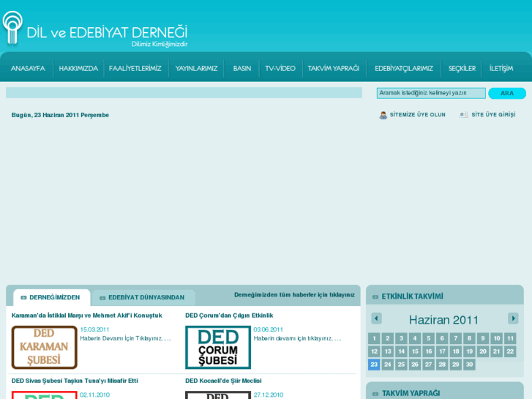The width and height of the screenshot is (532, 399).
Task: Open the SEÇKİLER menu item
Action: pyautogui.click(x=462, y=69)
